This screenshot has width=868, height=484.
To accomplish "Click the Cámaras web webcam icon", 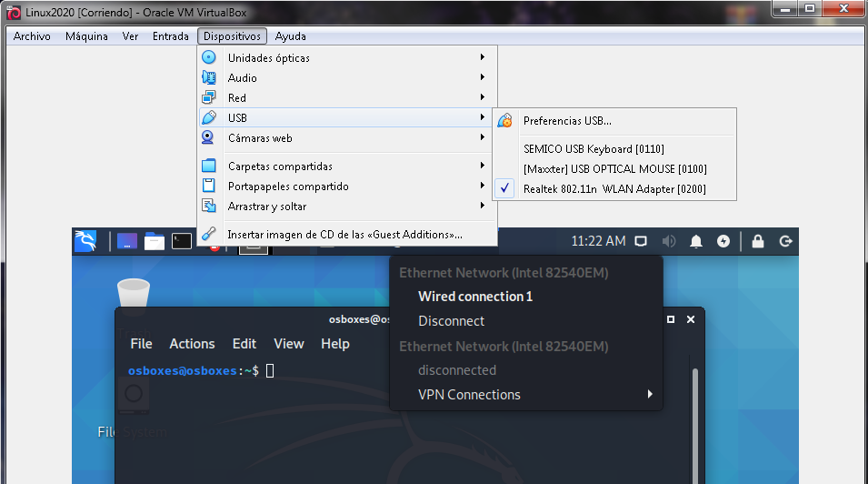I will (x=209, y=137).
